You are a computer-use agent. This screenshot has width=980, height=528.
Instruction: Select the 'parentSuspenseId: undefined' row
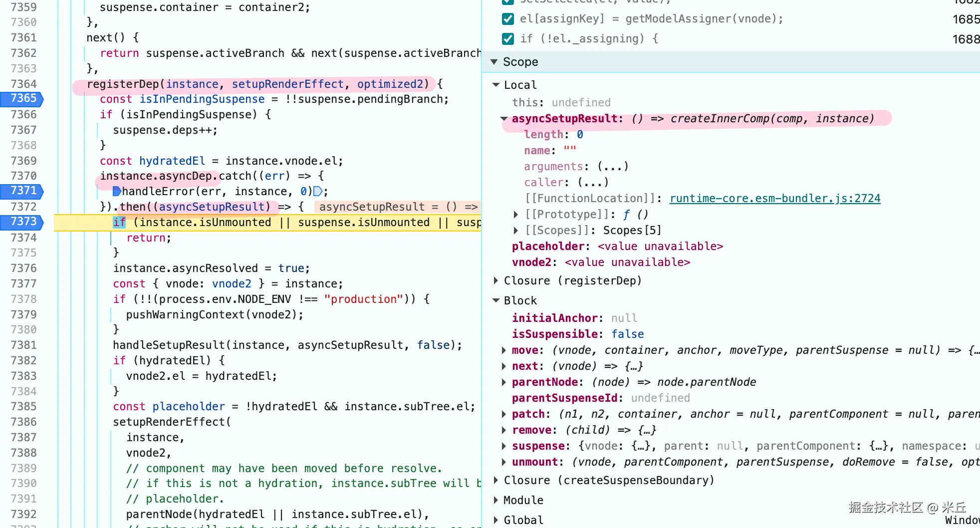pos(601,398)
